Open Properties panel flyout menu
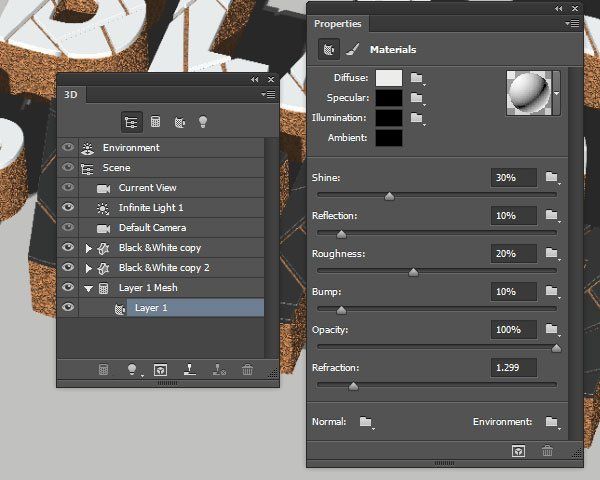 (572, 24)
